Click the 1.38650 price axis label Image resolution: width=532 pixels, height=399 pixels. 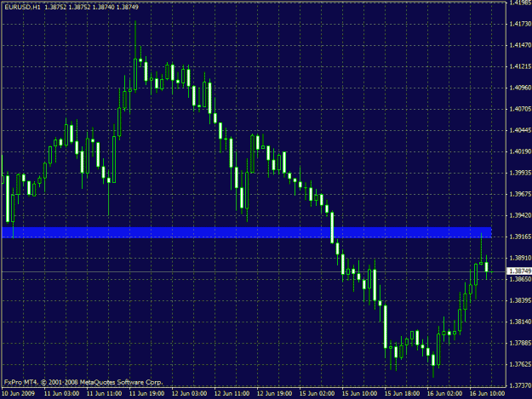(520, 279)
